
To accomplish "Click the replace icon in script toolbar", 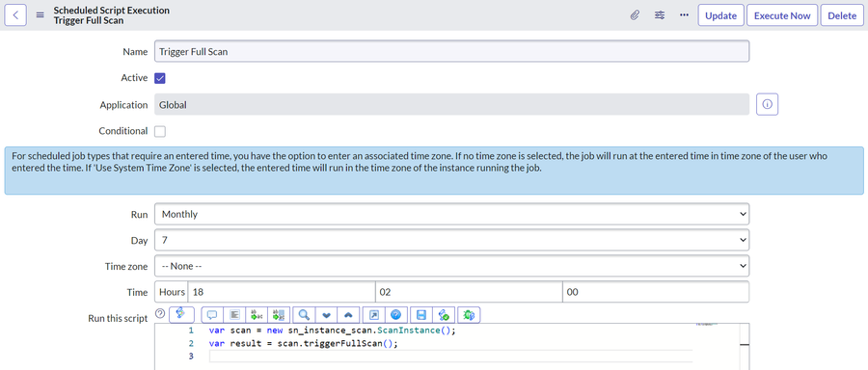I will (257, 315).
